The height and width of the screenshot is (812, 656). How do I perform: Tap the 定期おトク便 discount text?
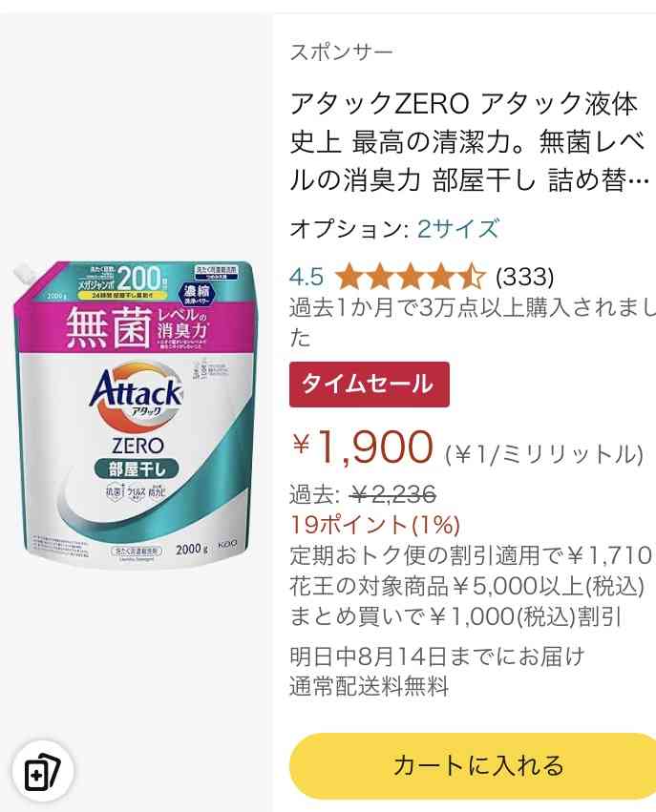470,555
